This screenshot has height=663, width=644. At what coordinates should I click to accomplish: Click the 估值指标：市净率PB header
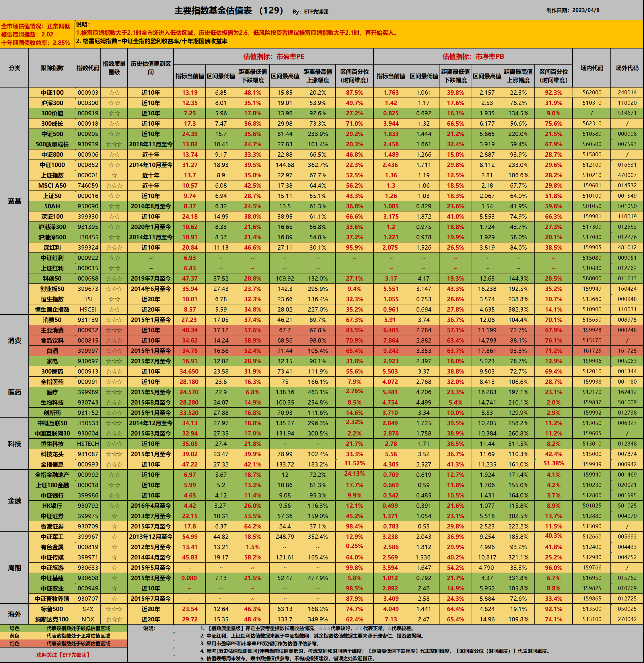pyautogui.click(x=473, y=57)
